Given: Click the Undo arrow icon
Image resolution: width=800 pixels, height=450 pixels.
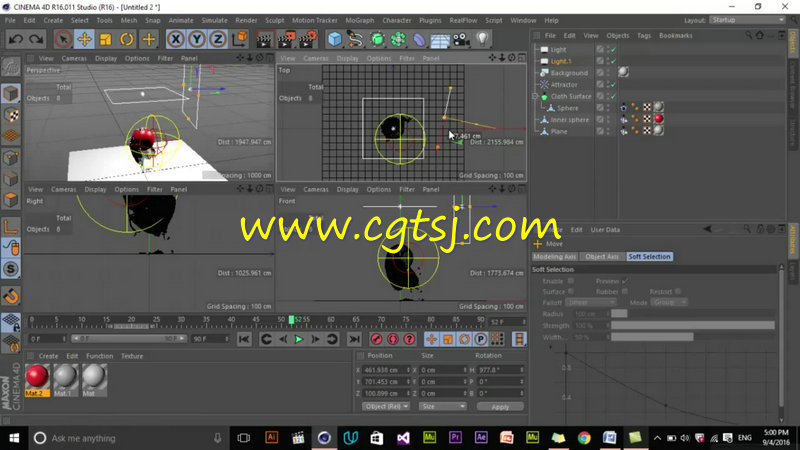Looking at the screenshot, I should (16, 39).
